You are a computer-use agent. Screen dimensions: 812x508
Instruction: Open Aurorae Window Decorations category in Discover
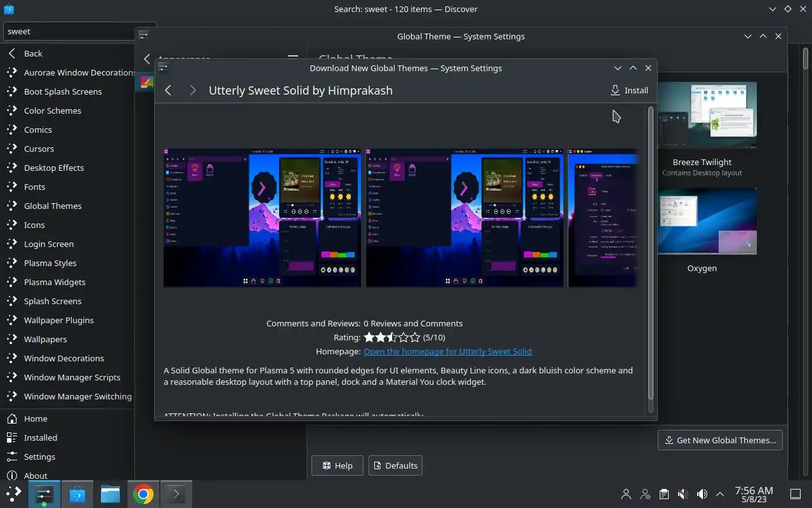67,72
